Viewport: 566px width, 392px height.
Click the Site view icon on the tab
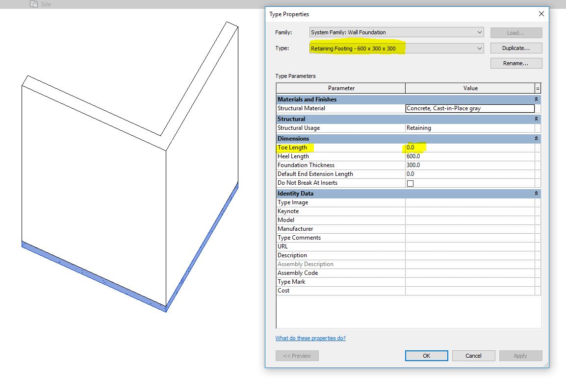pyautogui.click(x=33, y=4)
